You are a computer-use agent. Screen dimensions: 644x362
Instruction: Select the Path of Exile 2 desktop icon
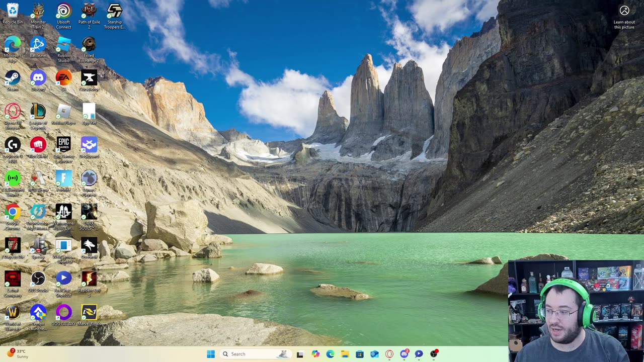(x=89, y=16)
